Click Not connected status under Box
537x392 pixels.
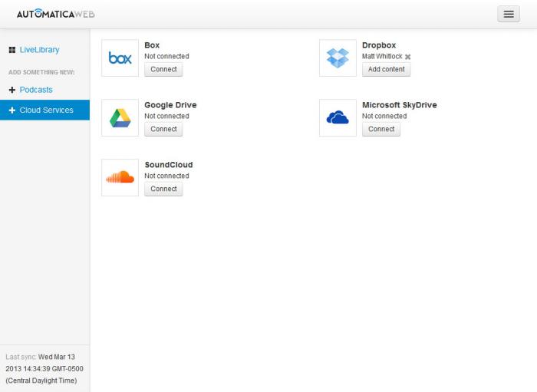click(x=166, y=56)
